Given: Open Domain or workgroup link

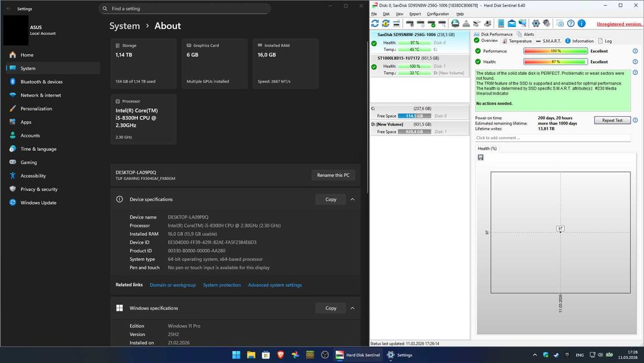Looking at the screenshot, I should pyautogui.click(x=173, y=285).
